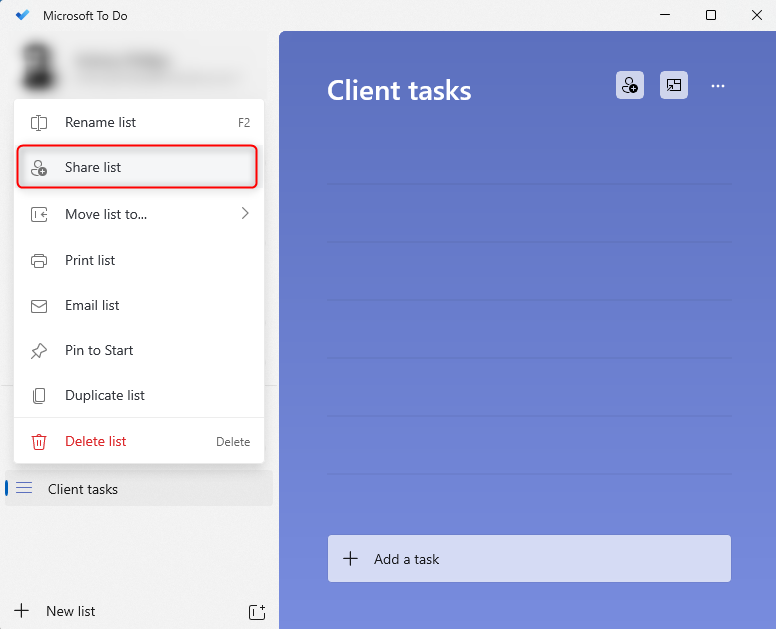Select Rename list from context menu
This screenshot has height=629, width=776.
pyautogui.click(x=100, y=123)
